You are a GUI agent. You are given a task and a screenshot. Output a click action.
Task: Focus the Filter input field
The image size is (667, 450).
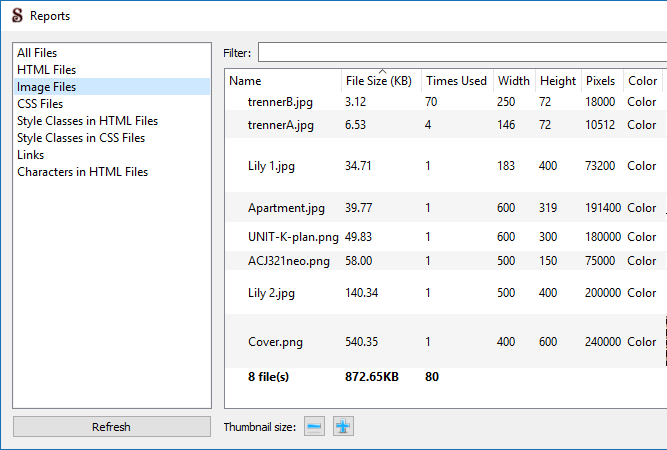[x=462, y=52]
